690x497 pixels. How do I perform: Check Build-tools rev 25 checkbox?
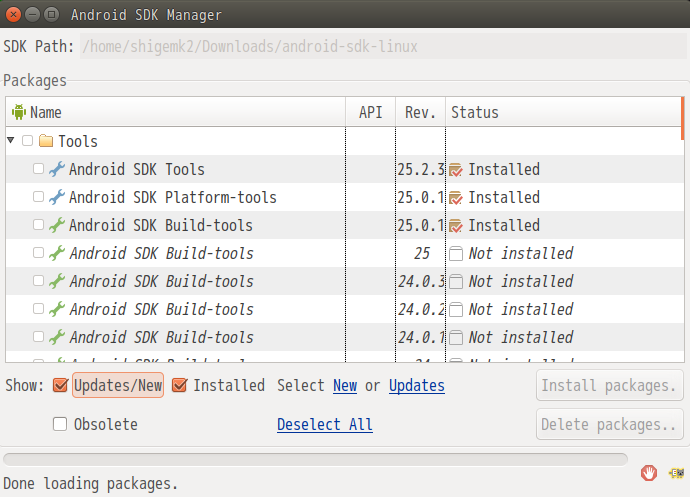pyautogui.click(x=38, y=253)
